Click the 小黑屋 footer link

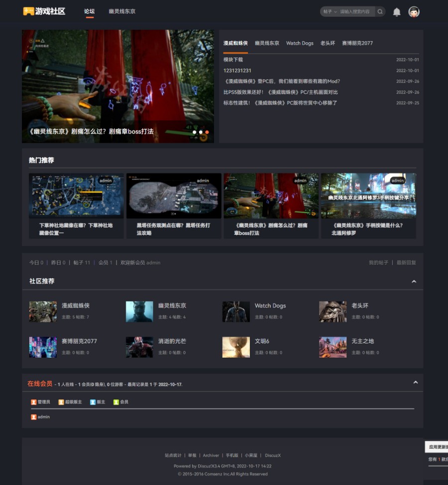point(251,455)
